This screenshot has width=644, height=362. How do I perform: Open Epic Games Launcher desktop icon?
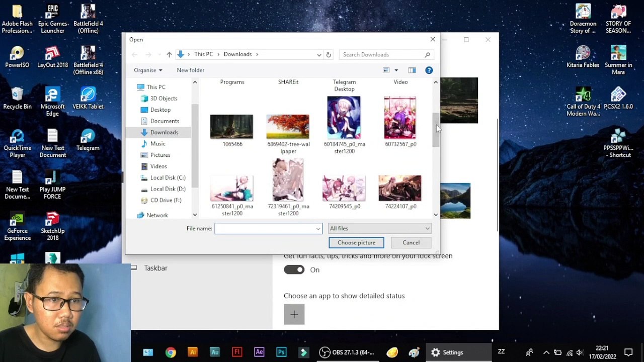pyautogui.click(x=53, y=20)
